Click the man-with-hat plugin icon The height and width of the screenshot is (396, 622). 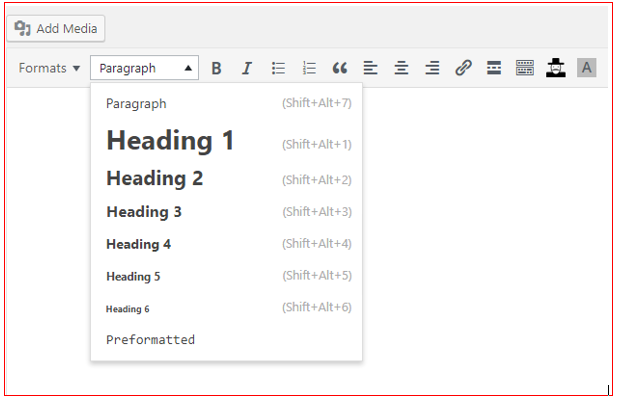point(556,68)
